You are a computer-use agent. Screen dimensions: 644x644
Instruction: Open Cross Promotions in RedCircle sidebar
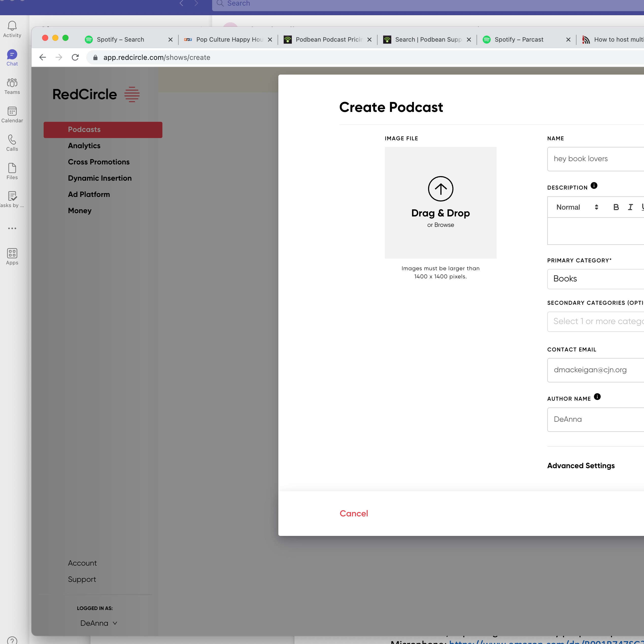pos(99,162)
